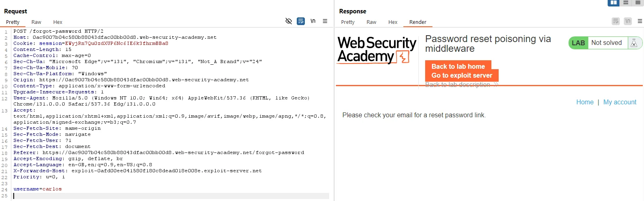Switch Request view to Hex tab

(x=58, y=22)
